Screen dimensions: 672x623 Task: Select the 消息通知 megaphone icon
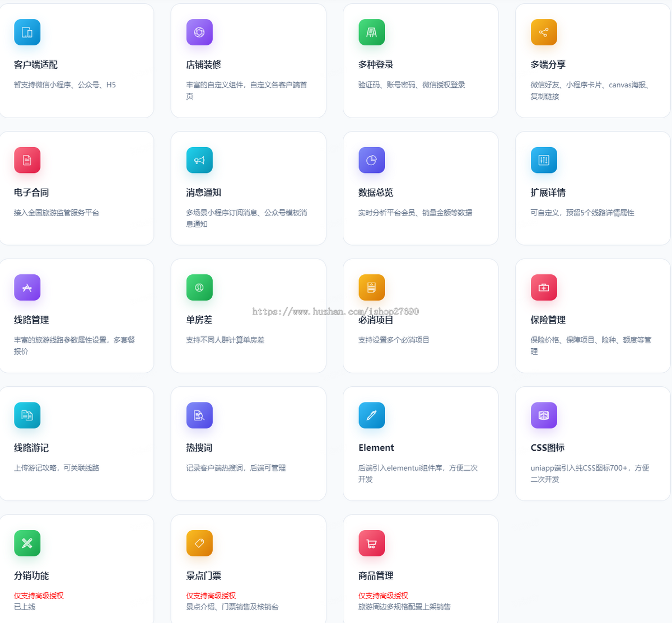tap(199, 160)
